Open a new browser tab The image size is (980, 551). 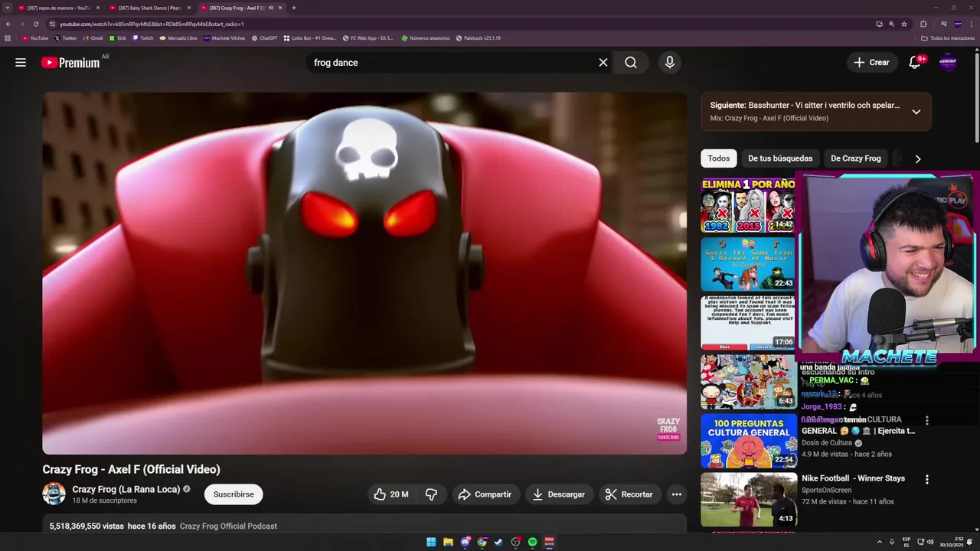294,8
